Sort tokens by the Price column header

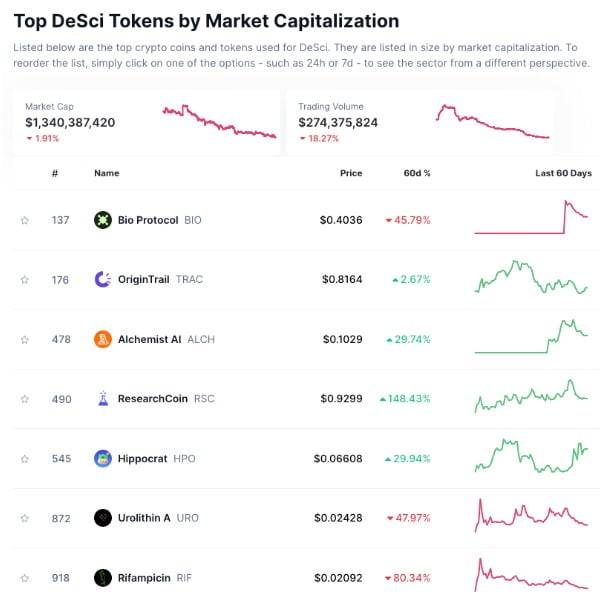point(350,173)
